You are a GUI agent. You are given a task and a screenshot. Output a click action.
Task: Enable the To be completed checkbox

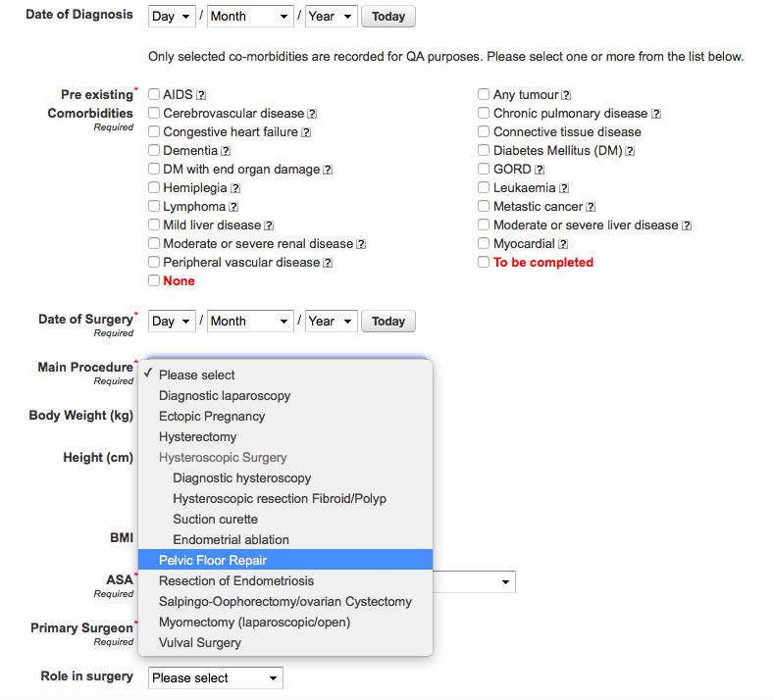click(484, 262)
